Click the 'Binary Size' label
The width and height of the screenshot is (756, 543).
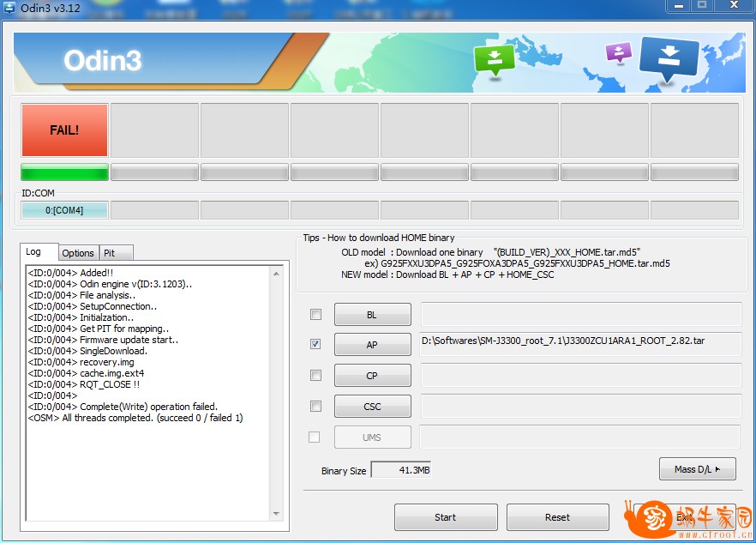[x=344, y=471]
